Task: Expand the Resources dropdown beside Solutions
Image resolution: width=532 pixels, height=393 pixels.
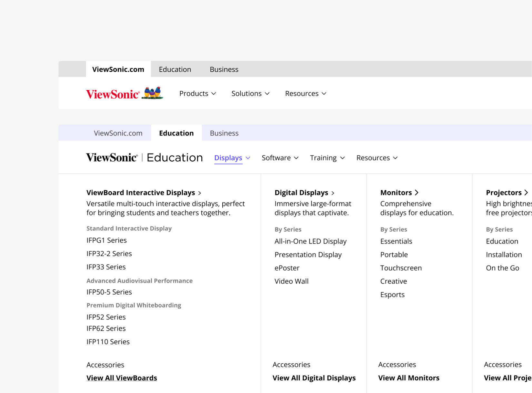Action: click(306, 93)
